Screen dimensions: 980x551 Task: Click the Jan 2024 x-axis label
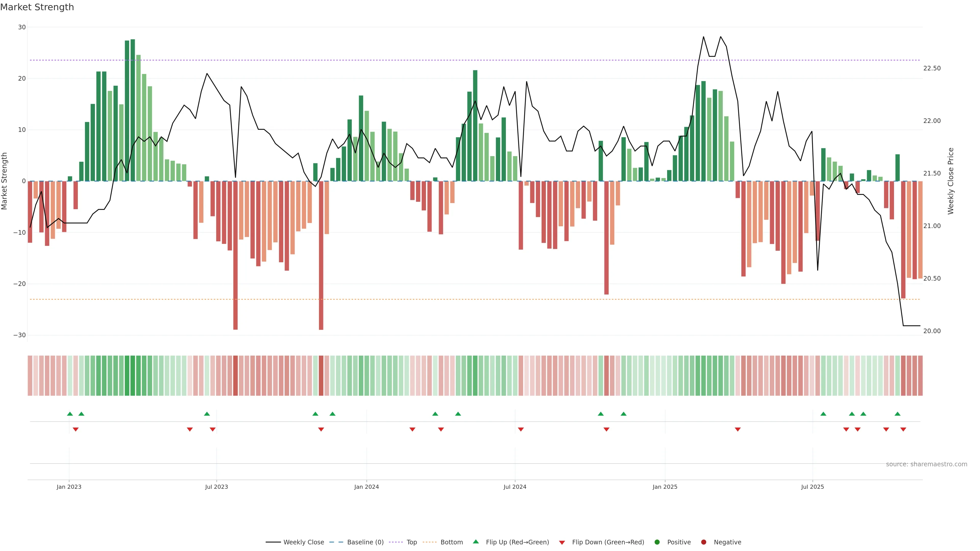click(x=366, y=487)
